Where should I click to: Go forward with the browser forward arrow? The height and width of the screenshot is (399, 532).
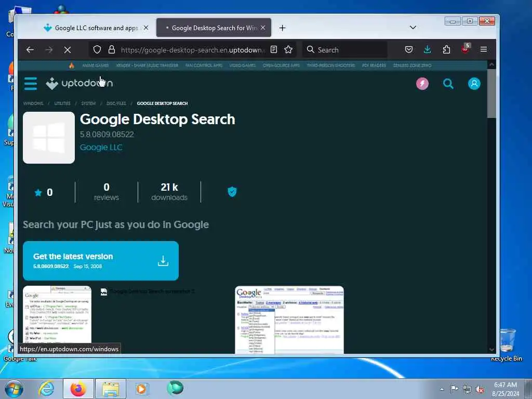(x=49, y=50)
